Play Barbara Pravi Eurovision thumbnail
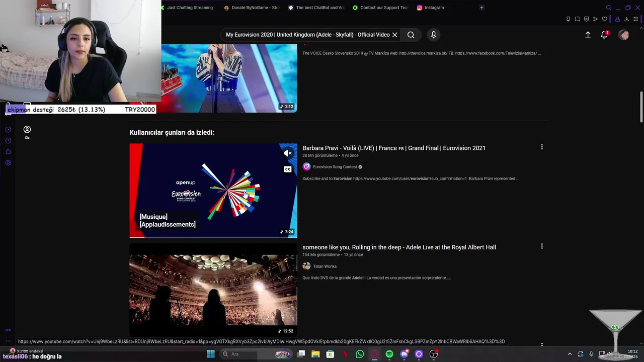644x362 pixels. (213, 191)
